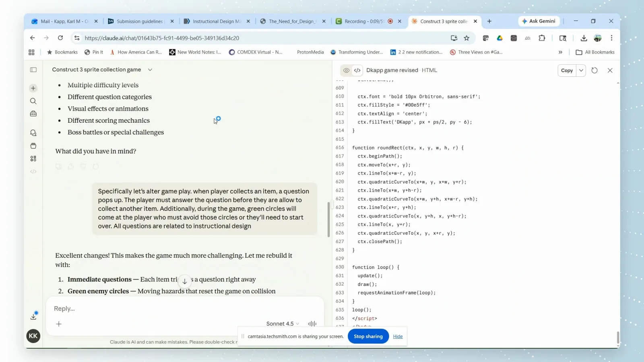Open the New World Notes bookmark
Screen dimensions: 644x362
195,52
